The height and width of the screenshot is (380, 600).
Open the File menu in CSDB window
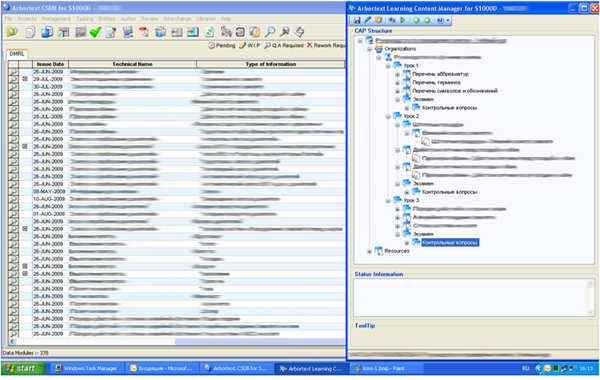(8, 19)
